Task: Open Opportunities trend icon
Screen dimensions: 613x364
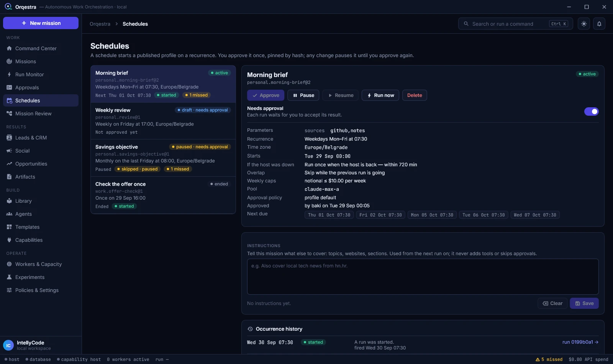Action: coord(9,164)
